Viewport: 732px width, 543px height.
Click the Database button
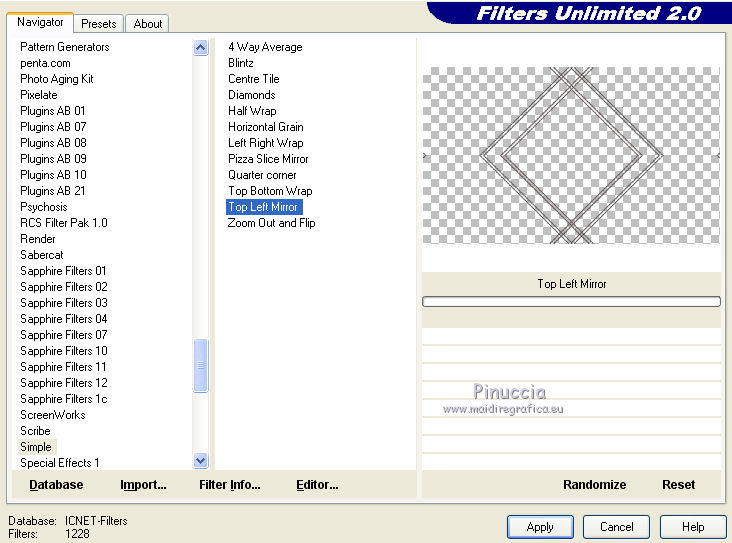coord(56,485)
